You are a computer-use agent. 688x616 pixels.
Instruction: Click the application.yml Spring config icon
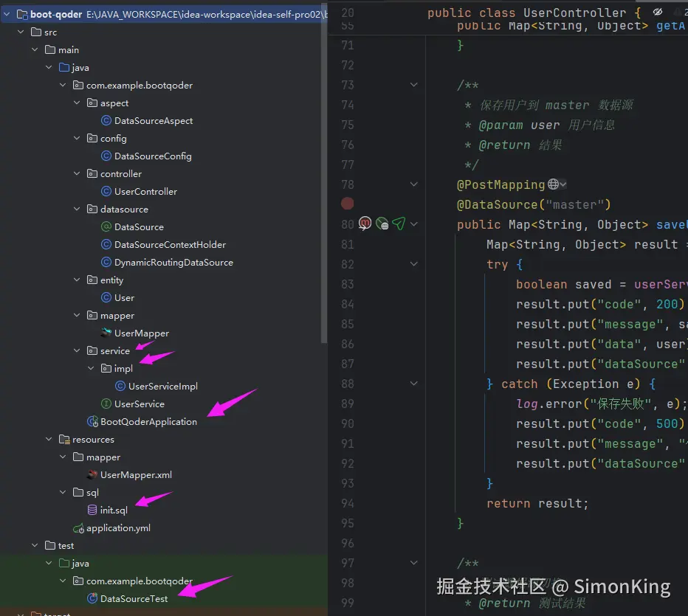(x=78, y=528)
